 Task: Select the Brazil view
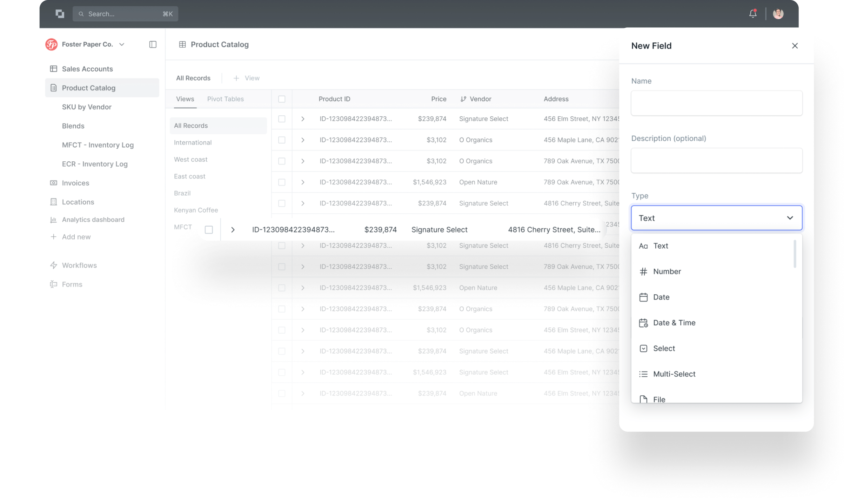pyautogui.click(x=182, y=193)
